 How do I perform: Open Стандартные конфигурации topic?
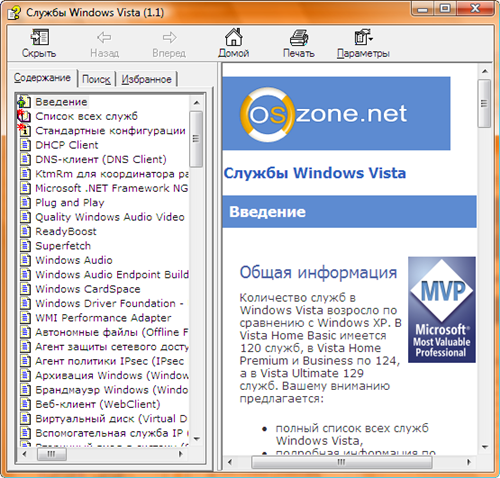pyautogui.click(x=110, y=130)
